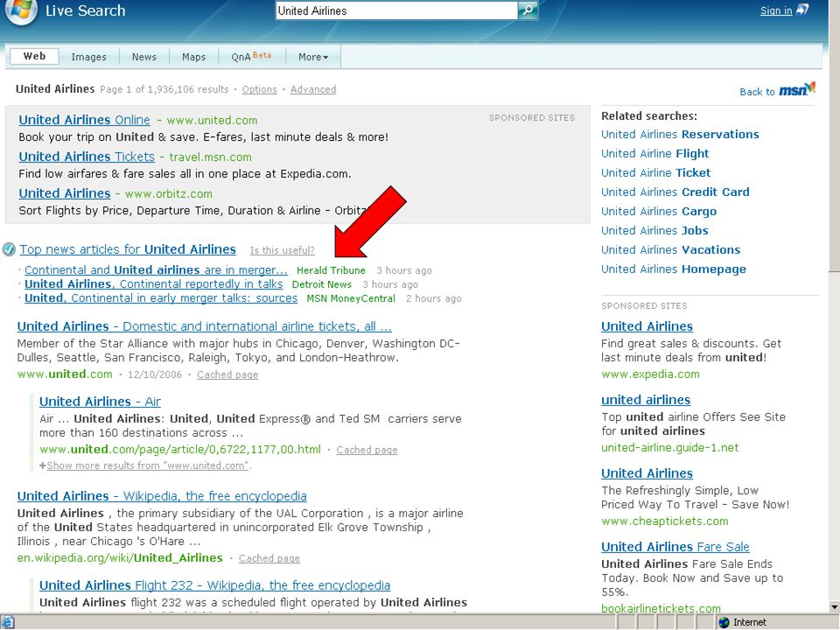Click the Detroit News source label
This screenshot has width=840, height=630.
click(x=321, y=284)
